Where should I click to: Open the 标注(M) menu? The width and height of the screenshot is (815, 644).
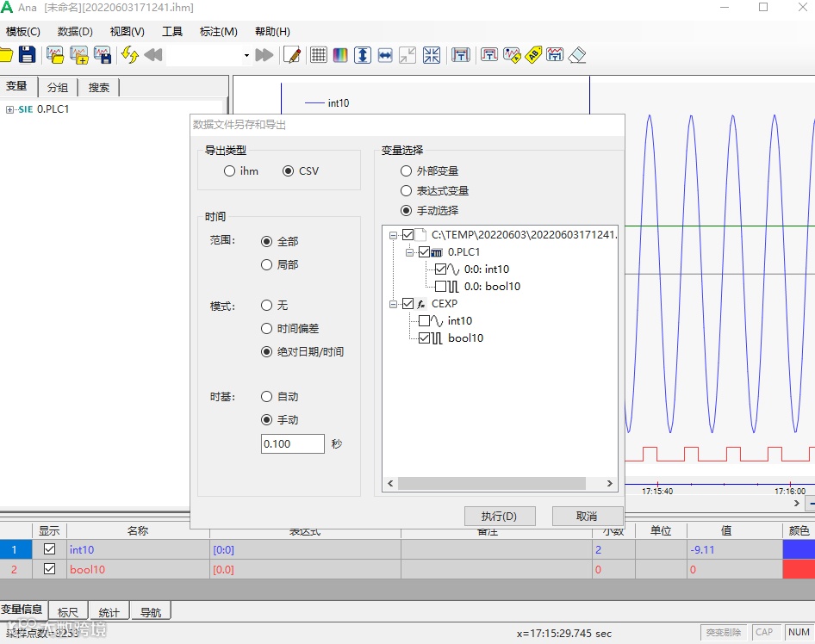click(218, 32)
